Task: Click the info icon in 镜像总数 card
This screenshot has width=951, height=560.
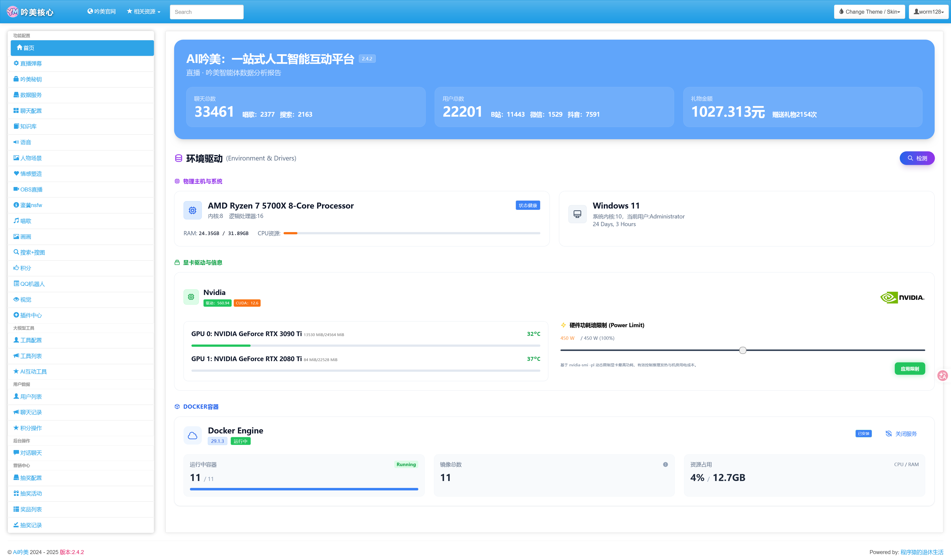Action: [x=665, y=465]
